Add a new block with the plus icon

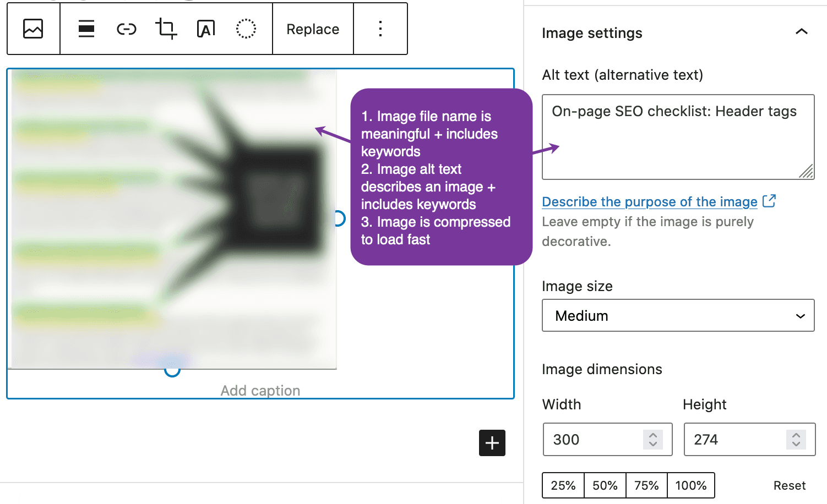491,443
